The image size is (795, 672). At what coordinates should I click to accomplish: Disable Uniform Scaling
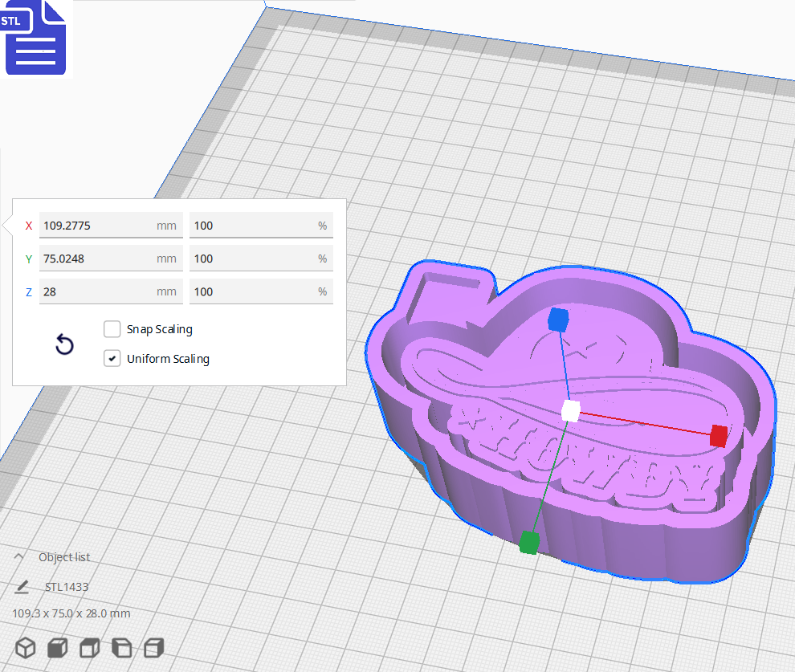[x=112, y=358]
